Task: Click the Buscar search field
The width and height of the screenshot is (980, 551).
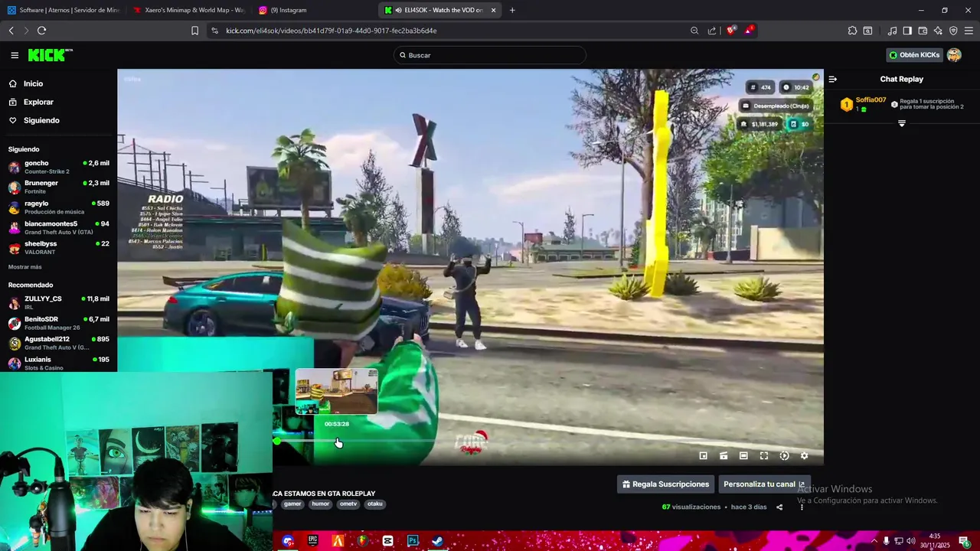Action: pos(490,55)
